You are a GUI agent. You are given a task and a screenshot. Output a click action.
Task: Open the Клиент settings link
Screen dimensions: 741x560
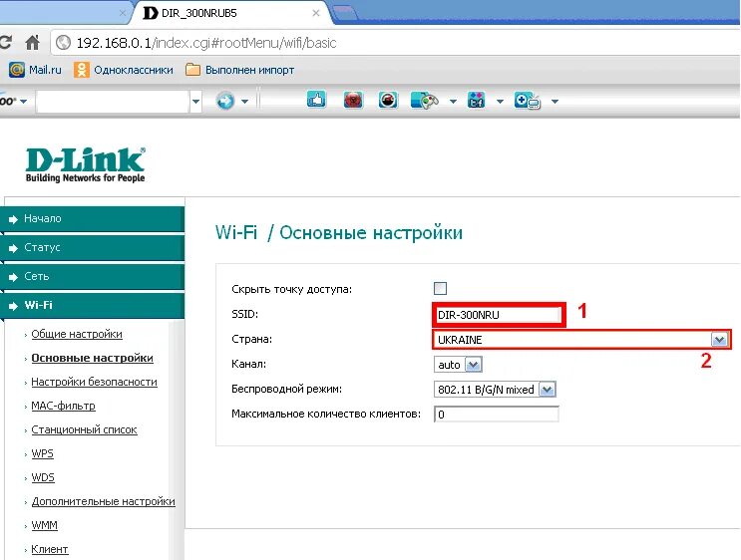point(50,549)
